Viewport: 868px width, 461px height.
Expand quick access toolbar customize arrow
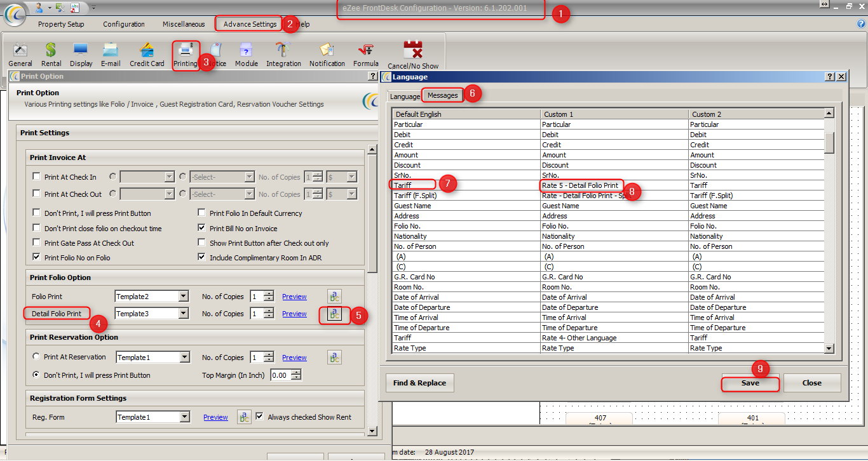(93, 8)
